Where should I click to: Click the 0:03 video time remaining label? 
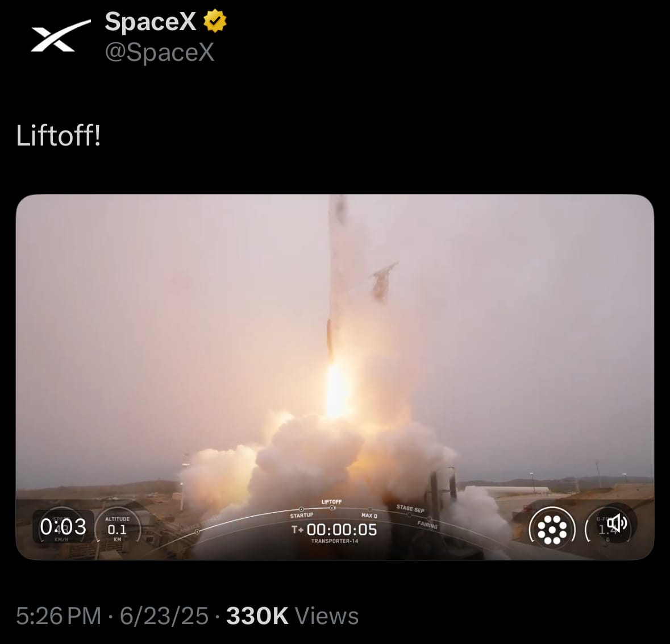[x=63, y=526]
